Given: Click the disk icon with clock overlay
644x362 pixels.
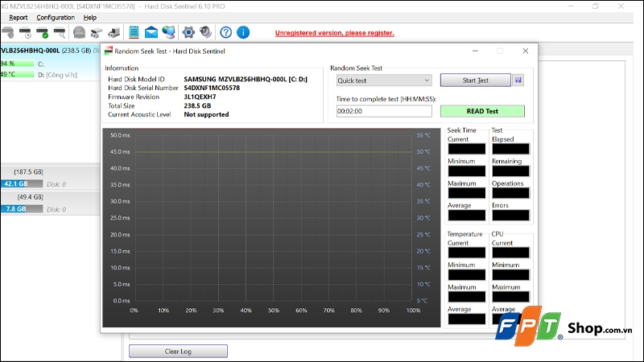Looking at the screenshot, I should pyautogui.click(x=25, y=32).
